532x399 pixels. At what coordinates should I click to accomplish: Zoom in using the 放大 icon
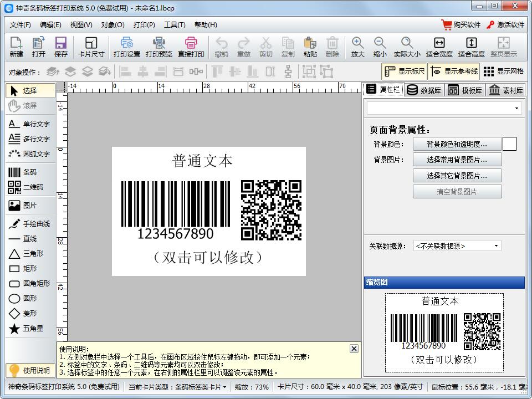[x=357, y=47]
